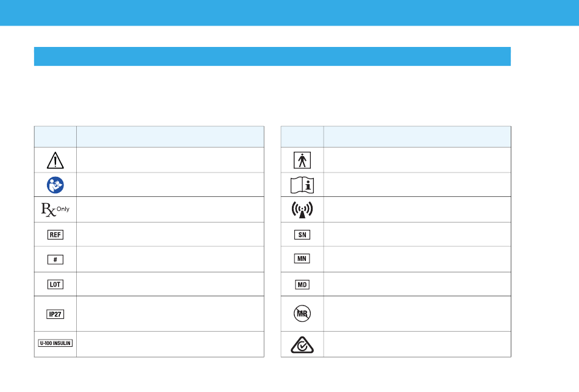Select the blue read-the-manual symbol
Viewport: 579px width, 392px height.
click(x=55, y=185)
